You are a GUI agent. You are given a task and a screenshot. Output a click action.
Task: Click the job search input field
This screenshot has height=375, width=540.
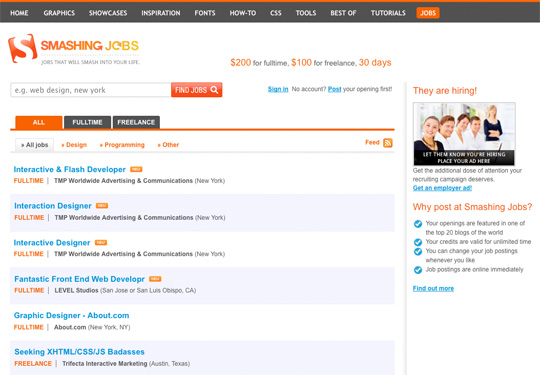(x=91, y=90)
